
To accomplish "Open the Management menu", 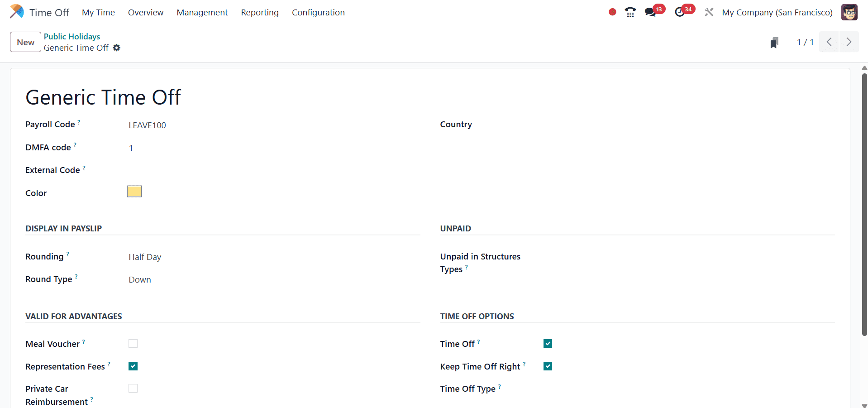I will [x=202, y=12].
